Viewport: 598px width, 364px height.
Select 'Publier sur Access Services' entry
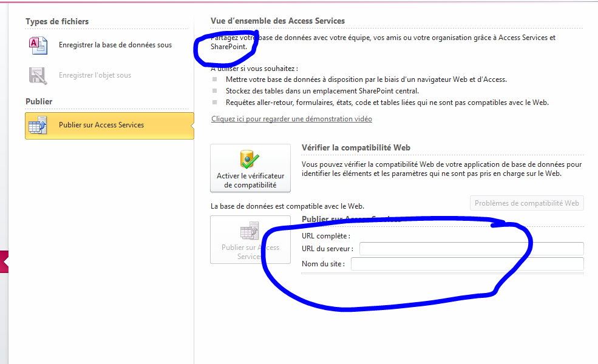(x=109, y=126)
